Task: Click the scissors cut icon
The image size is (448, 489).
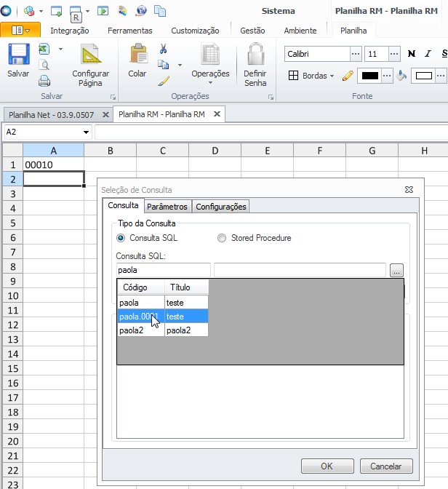Action: (164, 49)
